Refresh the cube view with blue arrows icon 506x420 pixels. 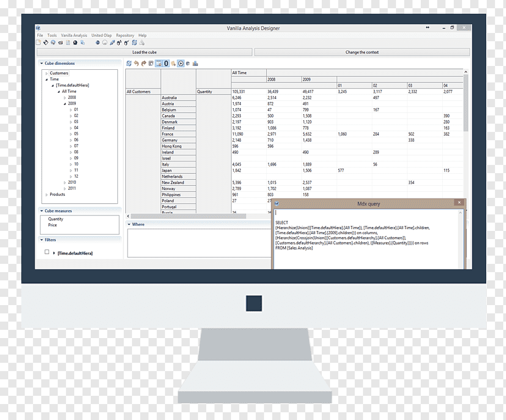click(x=129, y=64)
